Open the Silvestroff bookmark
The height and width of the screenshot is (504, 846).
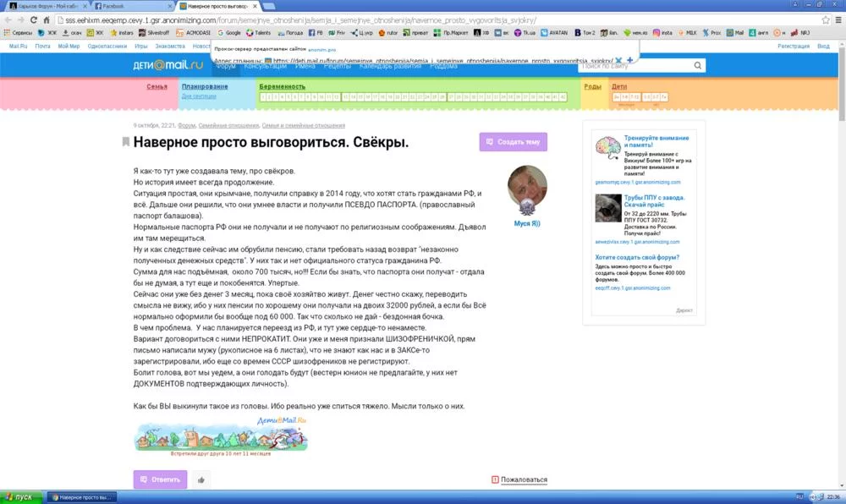pyautogui.click(x=154, y=33)
